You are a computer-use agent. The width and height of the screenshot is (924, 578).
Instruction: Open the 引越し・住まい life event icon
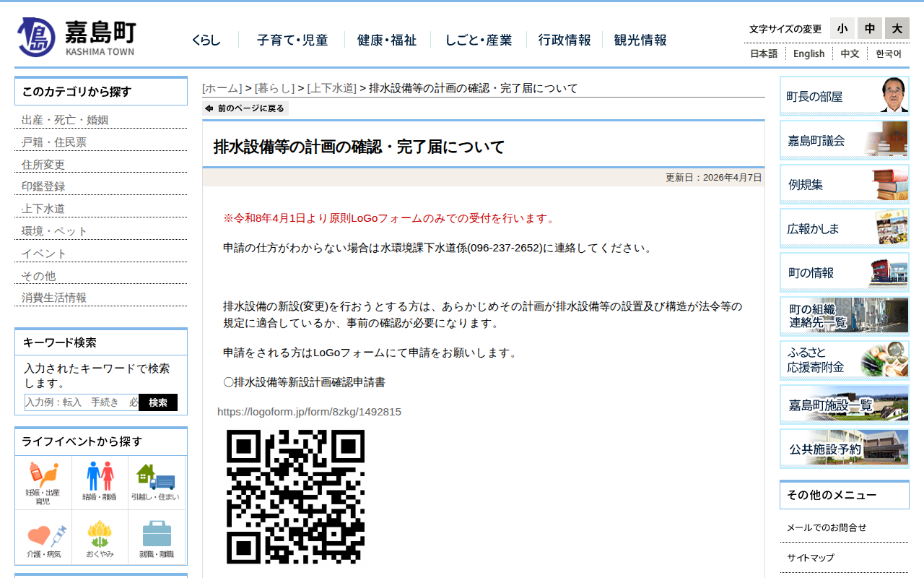coord(156,483)
